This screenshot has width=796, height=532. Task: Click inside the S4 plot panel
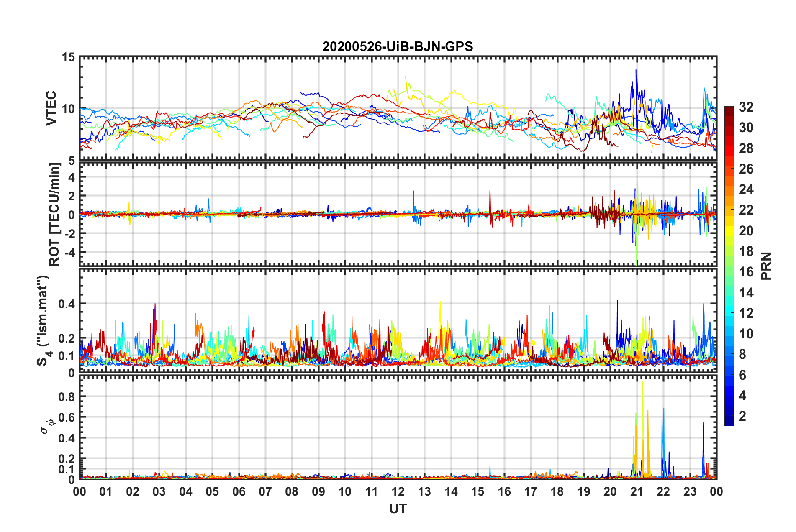[398, 321]
